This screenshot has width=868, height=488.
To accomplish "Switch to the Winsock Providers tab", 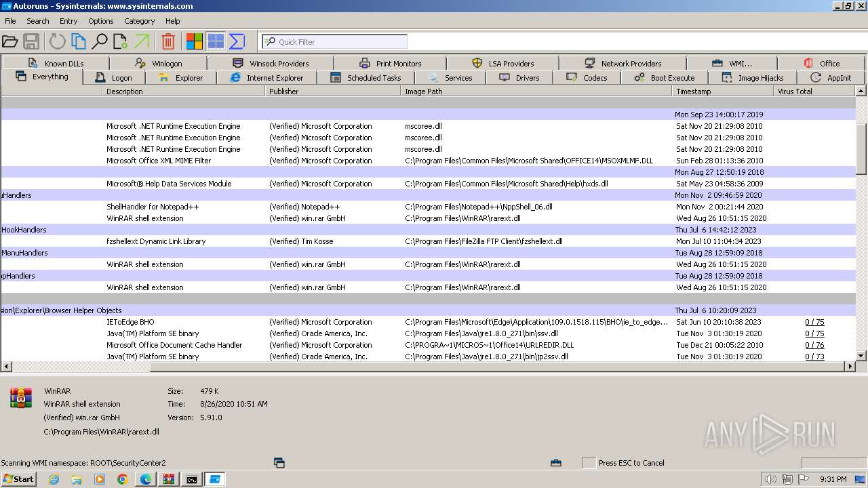I will pyautogui.click(x=270, y=63).
